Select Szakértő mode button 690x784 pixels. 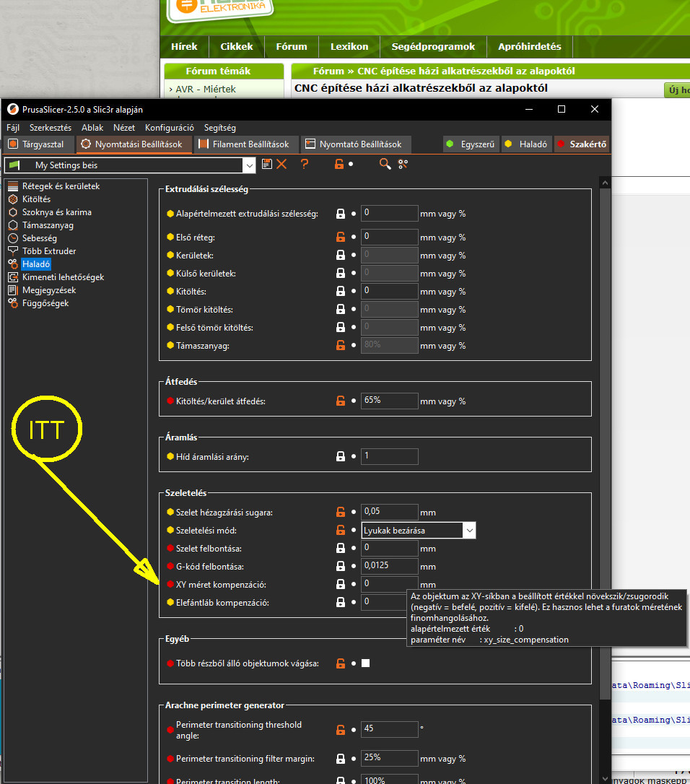pyautogui.click(x=582, y=144)
